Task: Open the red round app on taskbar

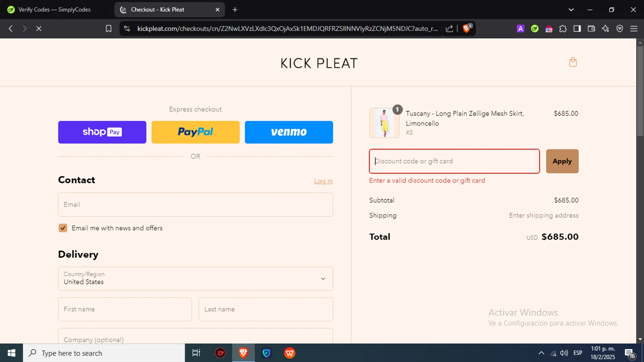Action: (220, 353)
